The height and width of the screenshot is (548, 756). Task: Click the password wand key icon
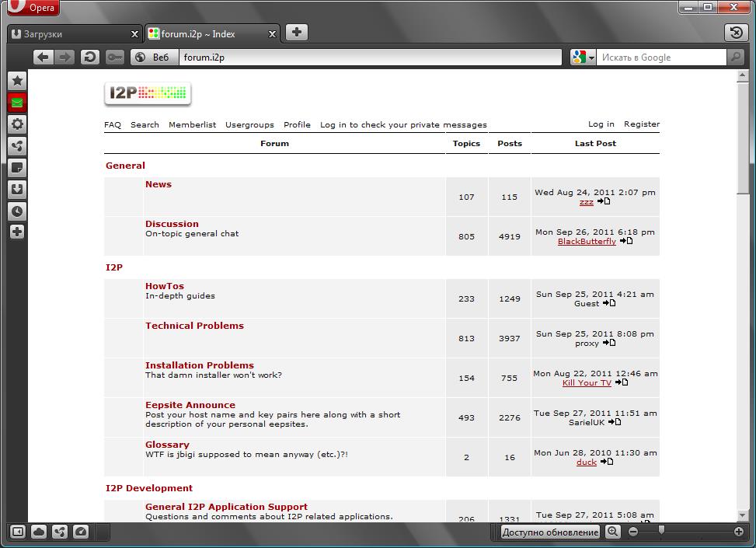[114, 57]
